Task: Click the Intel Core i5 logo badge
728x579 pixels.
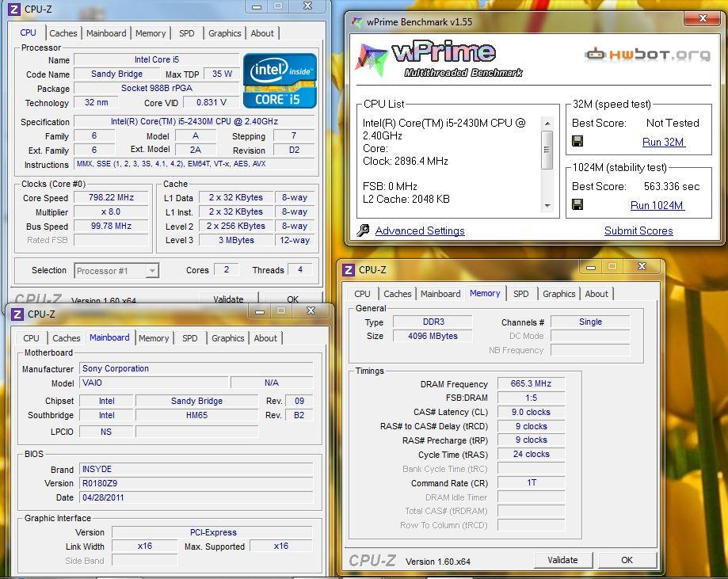Action: (280, 81)
